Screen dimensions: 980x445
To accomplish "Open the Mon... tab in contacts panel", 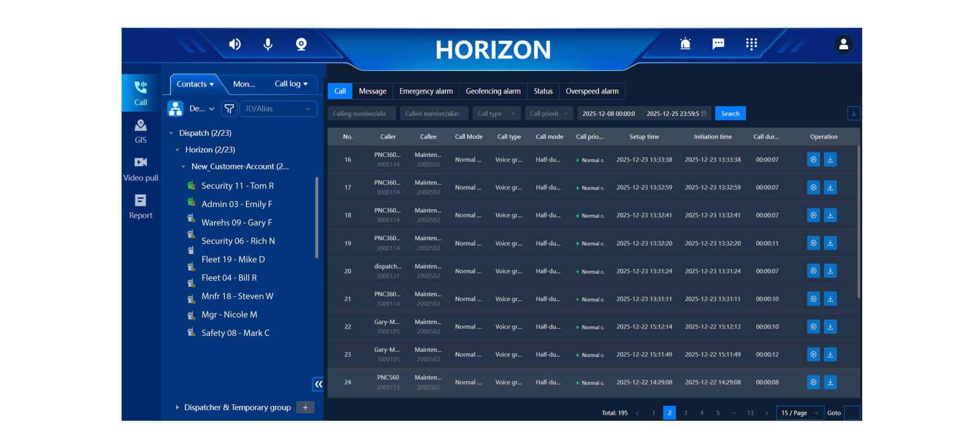I will point(244,84).
